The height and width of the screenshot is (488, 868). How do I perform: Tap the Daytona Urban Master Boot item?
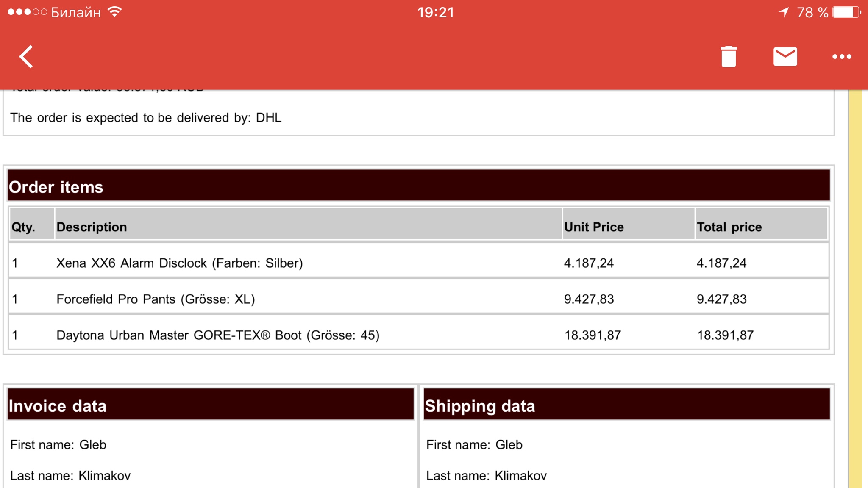pyautogui.click(x=218, y=335)
